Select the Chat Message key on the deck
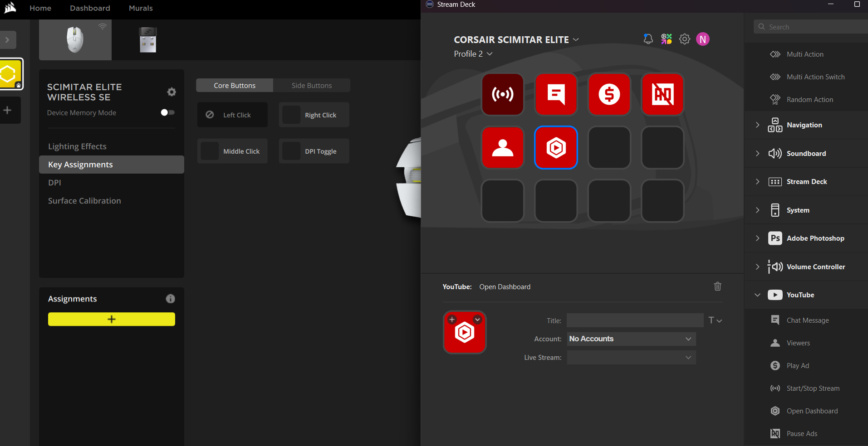 click(x=556, y=94)
